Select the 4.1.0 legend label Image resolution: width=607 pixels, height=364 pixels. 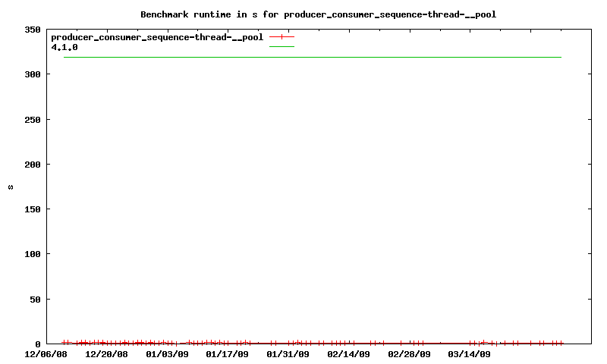[64, 47]
